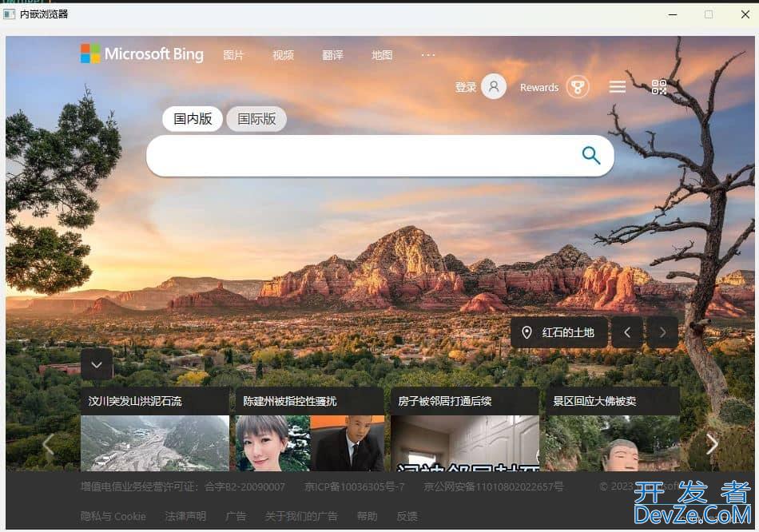Expand the three-dot more menu
Viewport: 759px width, 532px height.
tap(428, 55)
